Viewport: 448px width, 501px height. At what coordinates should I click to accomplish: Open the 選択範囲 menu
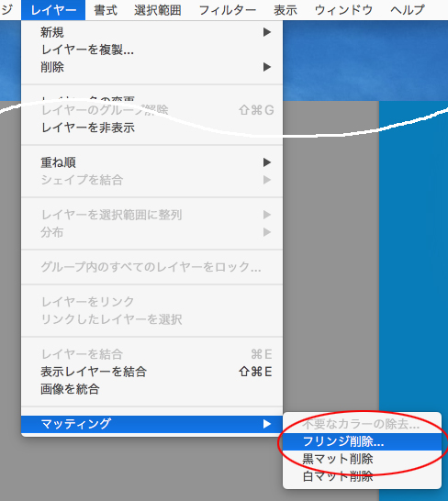[x=158, y=10]
